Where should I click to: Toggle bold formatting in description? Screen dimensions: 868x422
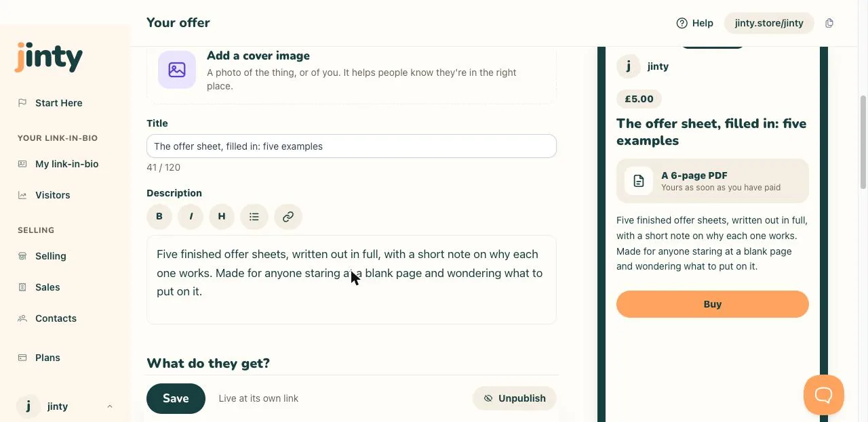coord(159,217)
